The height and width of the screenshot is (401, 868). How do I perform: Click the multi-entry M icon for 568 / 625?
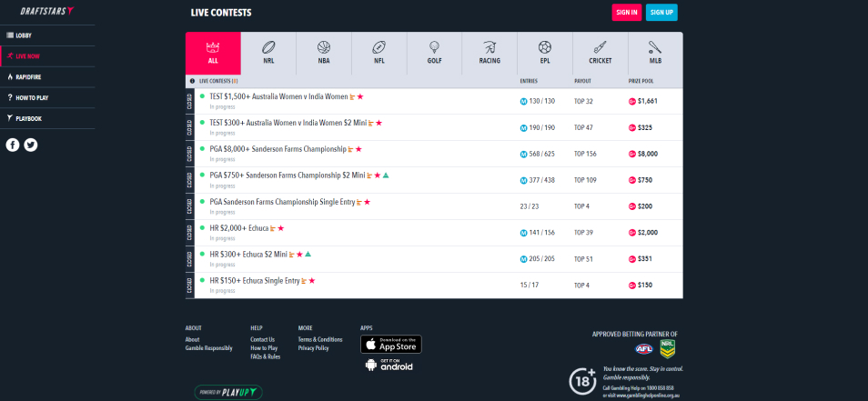(x=523, y=154)
